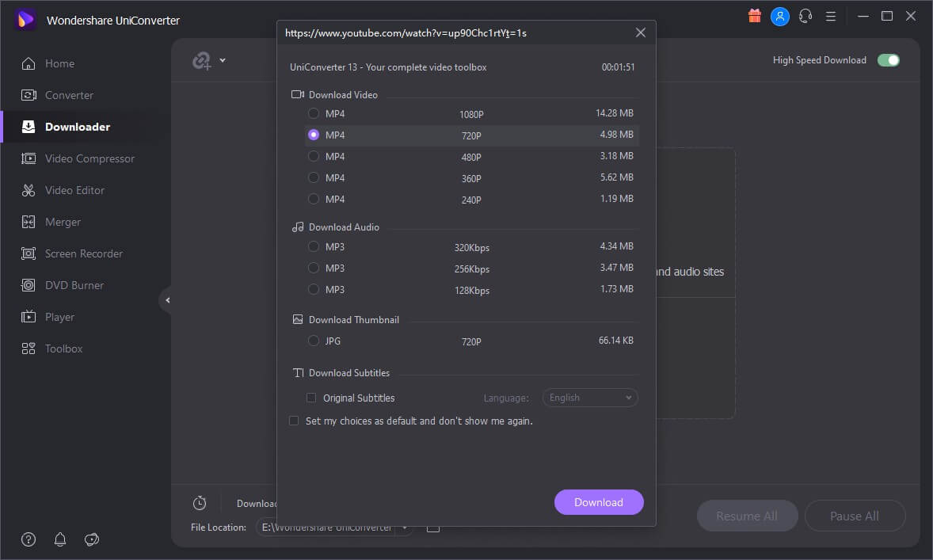Pick the MP4 240P video option
This screenshot has width=933, height=560.
pos(314,199)
